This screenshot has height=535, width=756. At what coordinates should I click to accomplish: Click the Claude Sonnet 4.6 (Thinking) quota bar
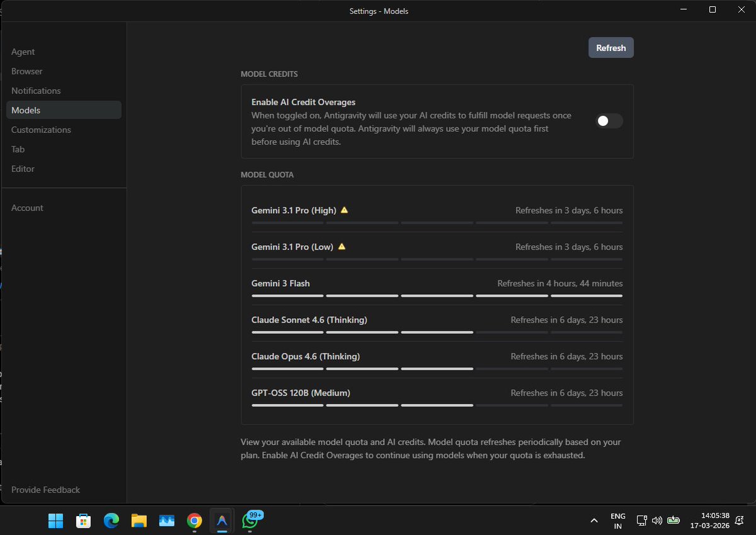437,332
